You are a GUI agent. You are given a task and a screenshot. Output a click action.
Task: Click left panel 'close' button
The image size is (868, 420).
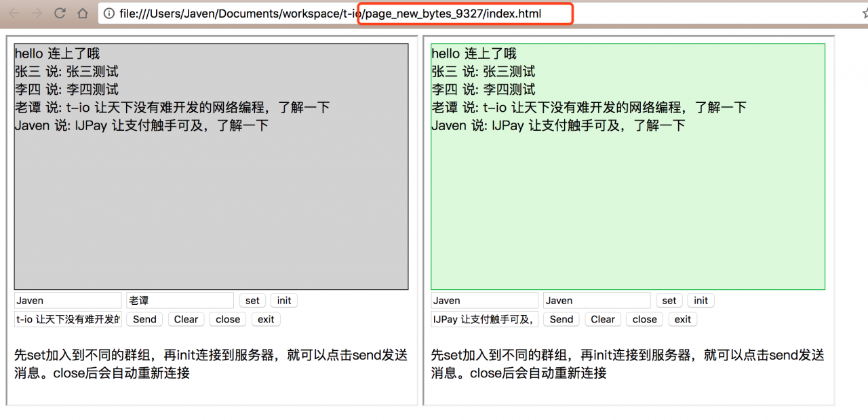point(228,320)
